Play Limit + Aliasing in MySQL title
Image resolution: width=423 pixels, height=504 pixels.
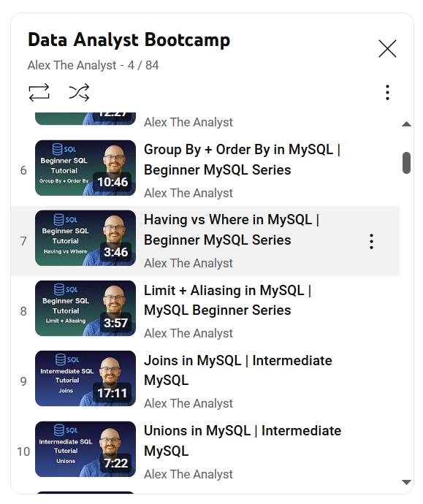(x=227, y=300)
